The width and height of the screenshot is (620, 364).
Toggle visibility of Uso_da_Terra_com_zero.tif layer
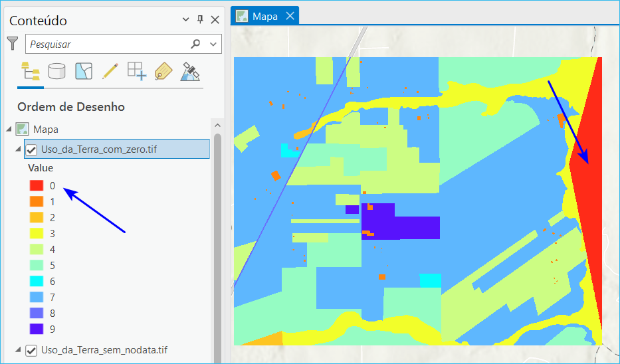[x=31, y=150]
